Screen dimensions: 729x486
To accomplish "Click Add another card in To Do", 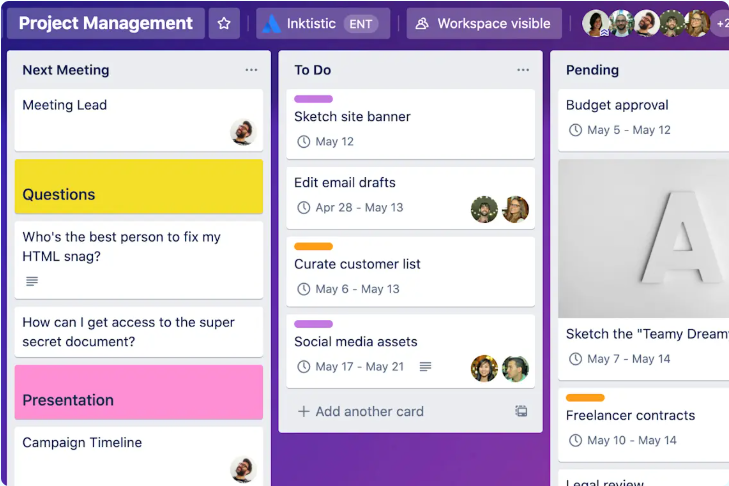I will (x=361, y=411).
